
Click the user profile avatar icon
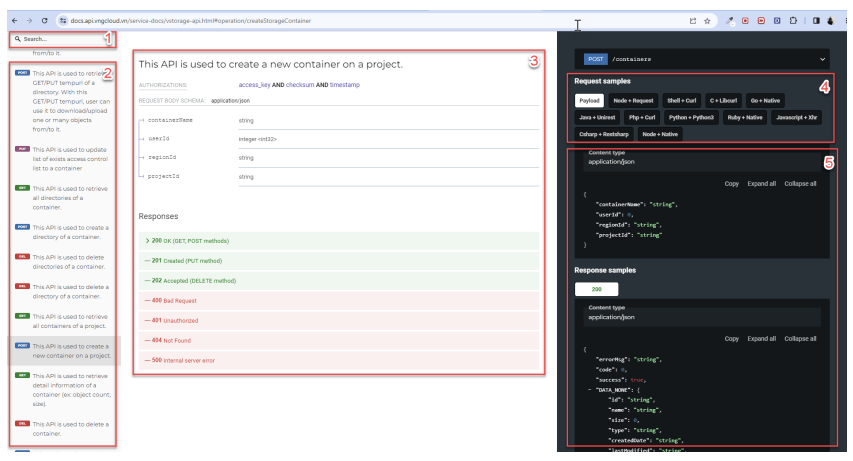[831, 20]
